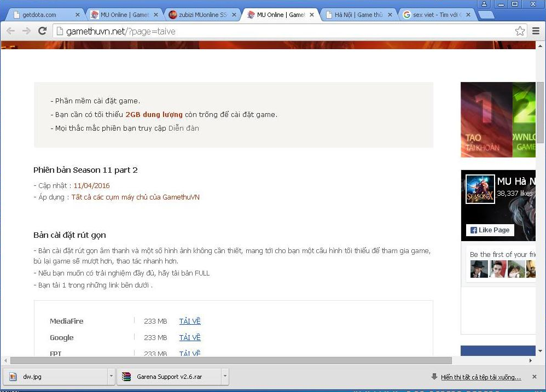Bookmark this page with the star icon
This screenshot has height=392, width=546.
pyautogui.click(x=520, y=31)
